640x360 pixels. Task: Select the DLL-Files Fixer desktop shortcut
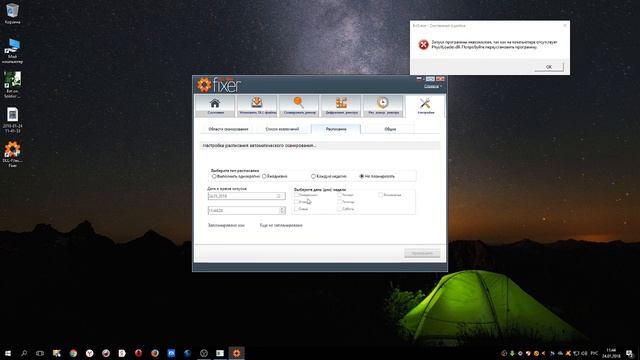(12, 154)
